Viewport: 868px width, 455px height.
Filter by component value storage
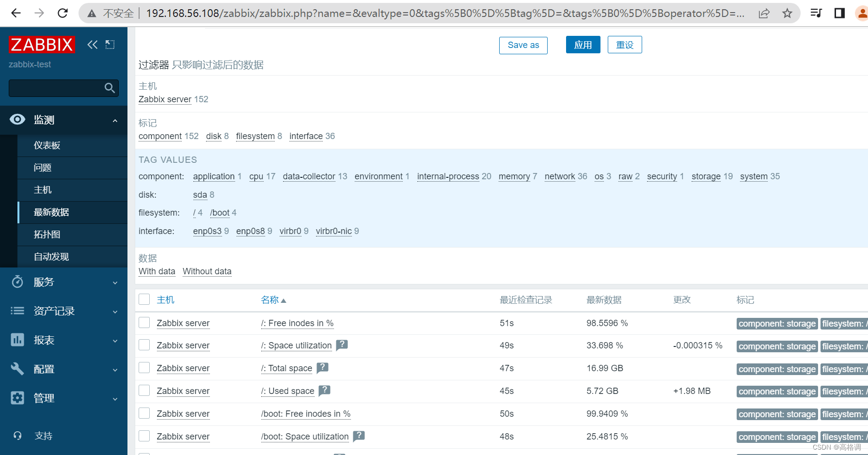pos(706,176)
